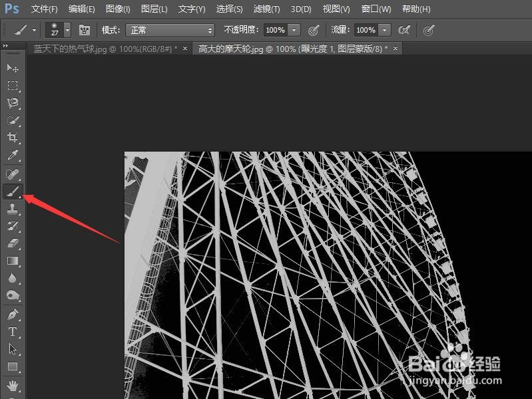The height and width of the screenshot is (399, 532).
Task: Select the Blur tool
Action: tap(13, 279)
